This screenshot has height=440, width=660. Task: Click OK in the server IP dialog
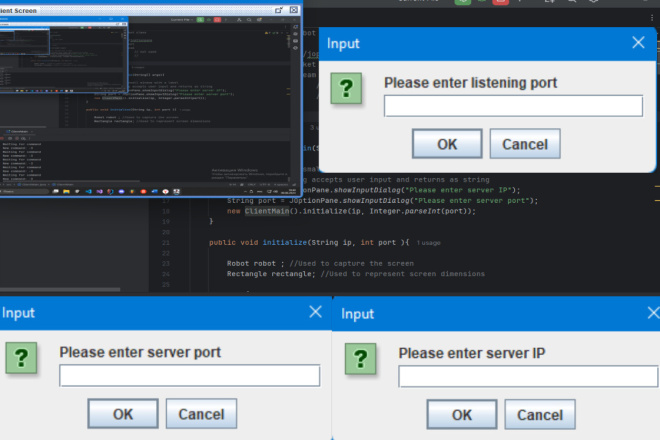point(462,415)
